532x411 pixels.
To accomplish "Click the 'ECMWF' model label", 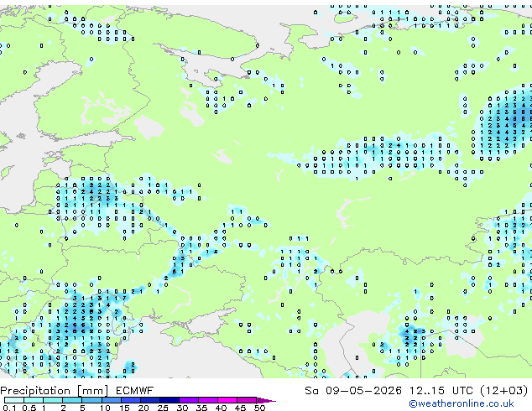I will coord(135,390).
